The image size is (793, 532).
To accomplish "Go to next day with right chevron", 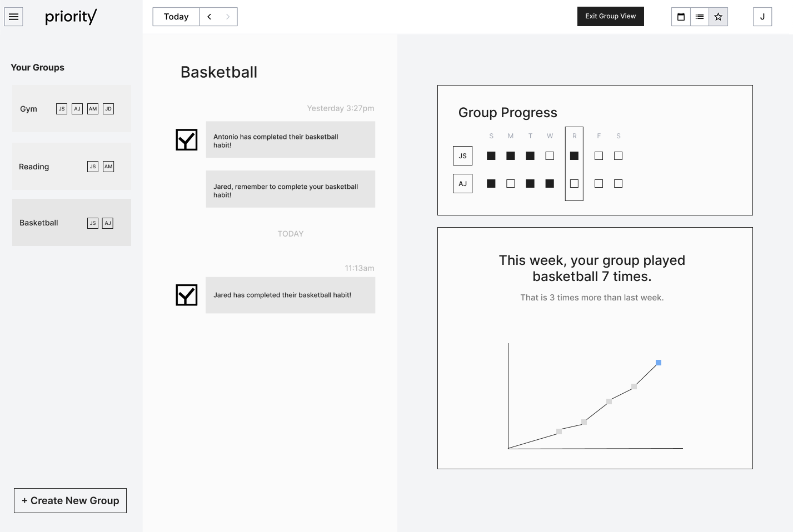I will click(x=228, y=17).
